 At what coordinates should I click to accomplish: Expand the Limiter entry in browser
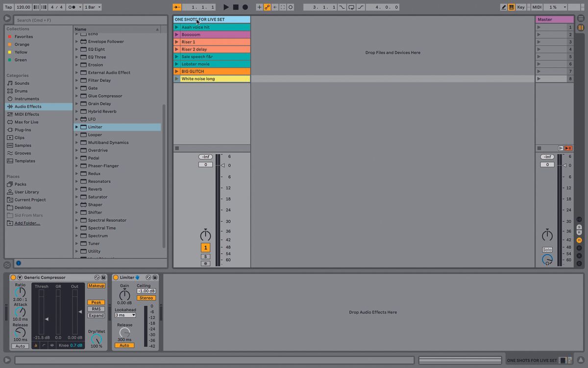pos(77,127)
